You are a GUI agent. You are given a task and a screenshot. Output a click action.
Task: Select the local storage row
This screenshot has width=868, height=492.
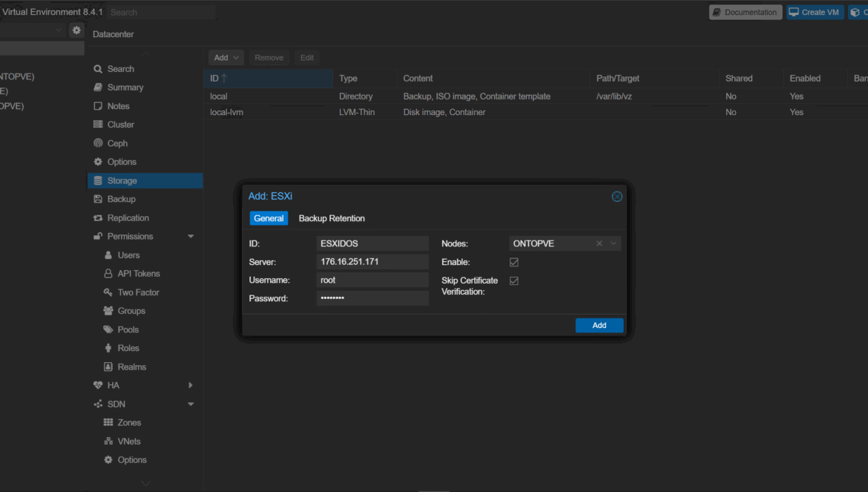[536, 96]
